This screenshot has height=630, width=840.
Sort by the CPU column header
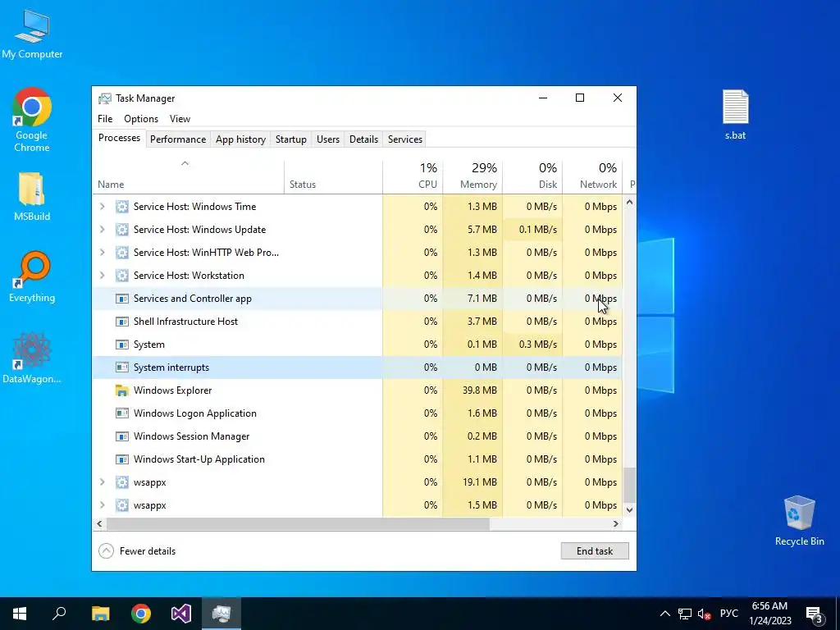pyautogui.click(x=413, y=177)
